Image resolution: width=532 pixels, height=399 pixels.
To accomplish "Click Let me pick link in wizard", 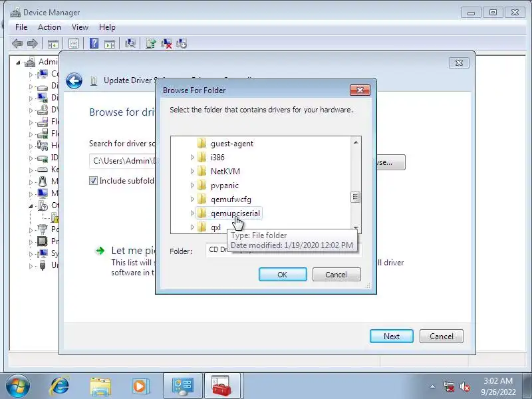I will 133,251.
